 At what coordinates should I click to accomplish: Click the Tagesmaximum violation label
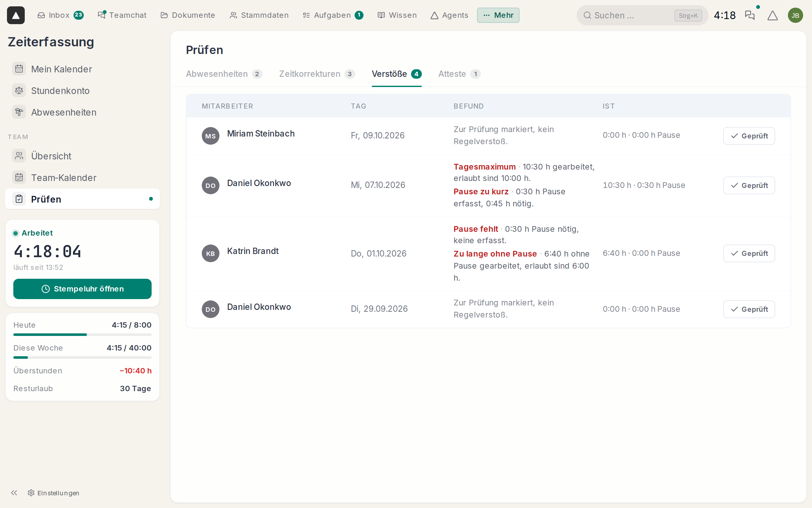click(x=485, y=167)
